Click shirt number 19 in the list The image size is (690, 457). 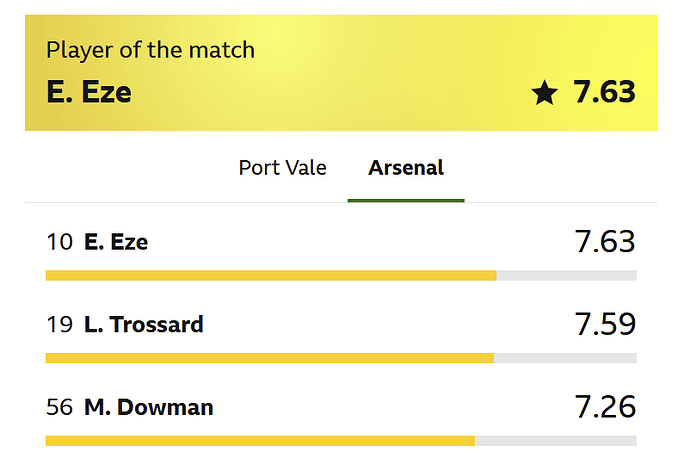(59, 324)
